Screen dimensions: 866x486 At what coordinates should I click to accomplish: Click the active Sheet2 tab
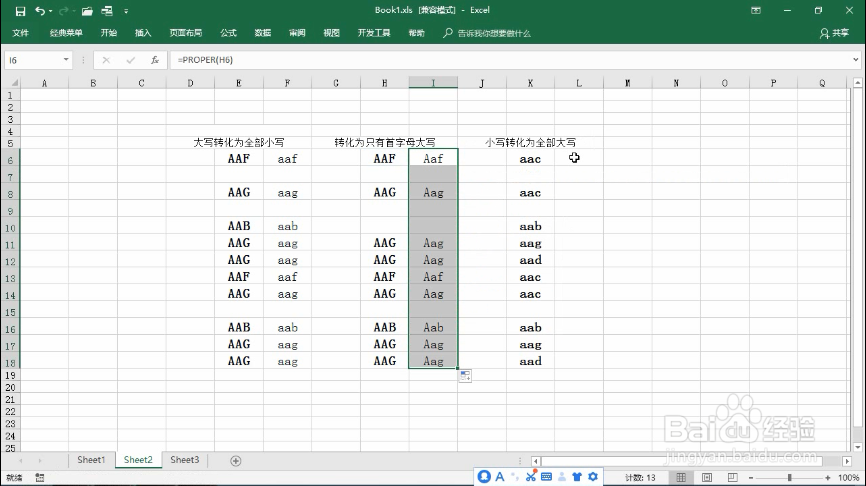138,460
